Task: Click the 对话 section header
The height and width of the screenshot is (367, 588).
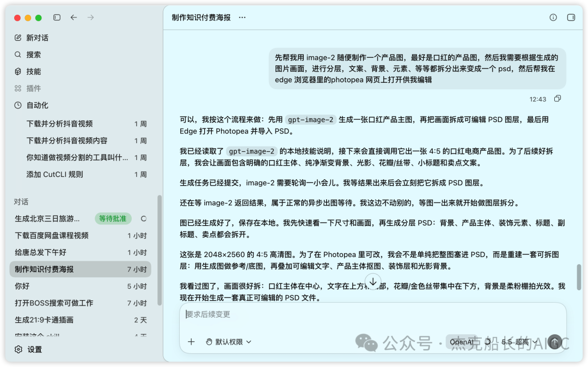Action: [x=21, y=201]
